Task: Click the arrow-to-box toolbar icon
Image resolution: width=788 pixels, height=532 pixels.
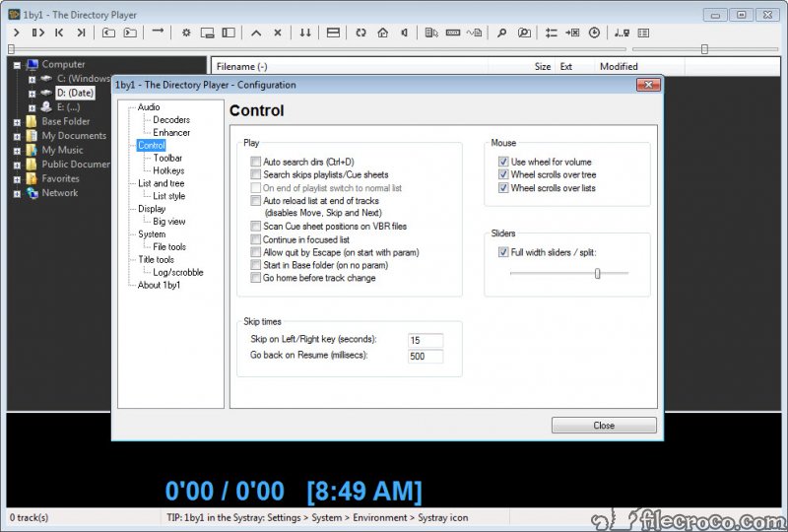Action: click(572, 33)
